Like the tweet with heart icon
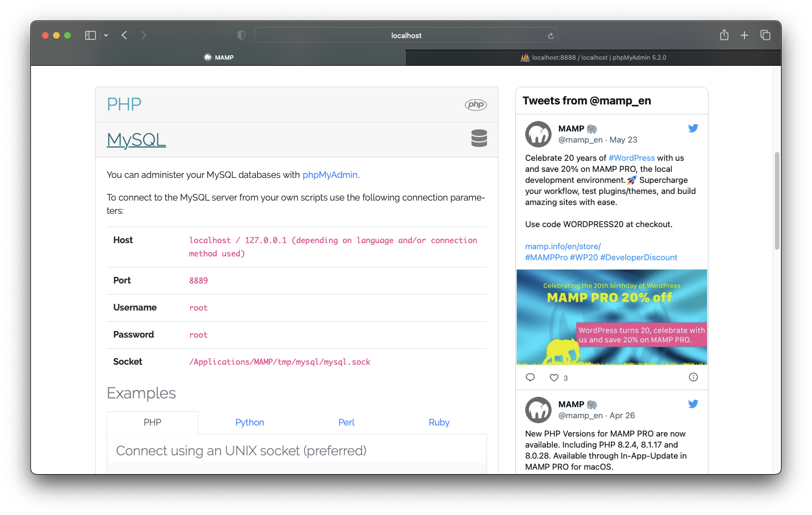Screen dimensions: 812x515 coord(554,377)
